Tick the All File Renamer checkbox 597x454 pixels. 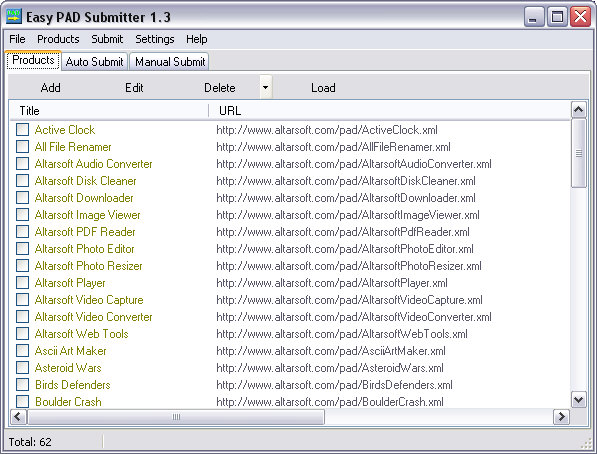pos(22,147)
